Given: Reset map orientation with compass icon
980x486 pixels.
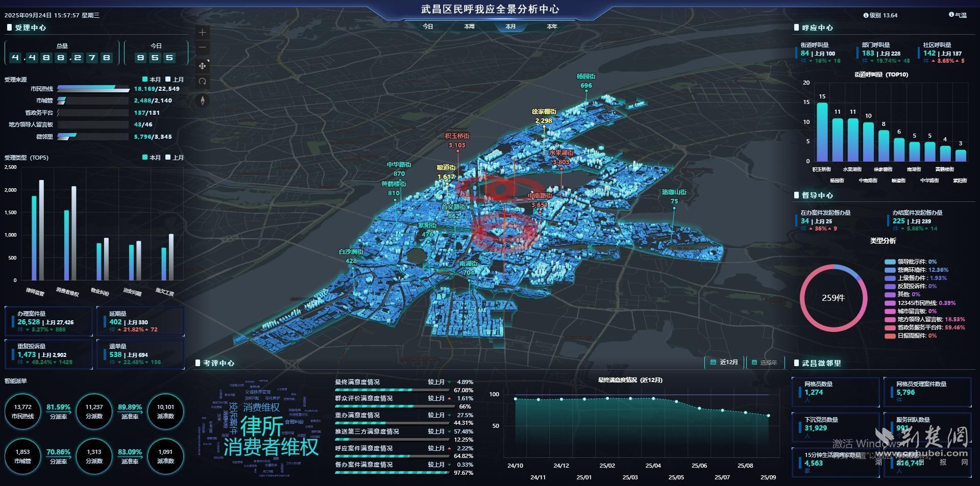Looking at the screenshot, I should (x=203, y=100).
